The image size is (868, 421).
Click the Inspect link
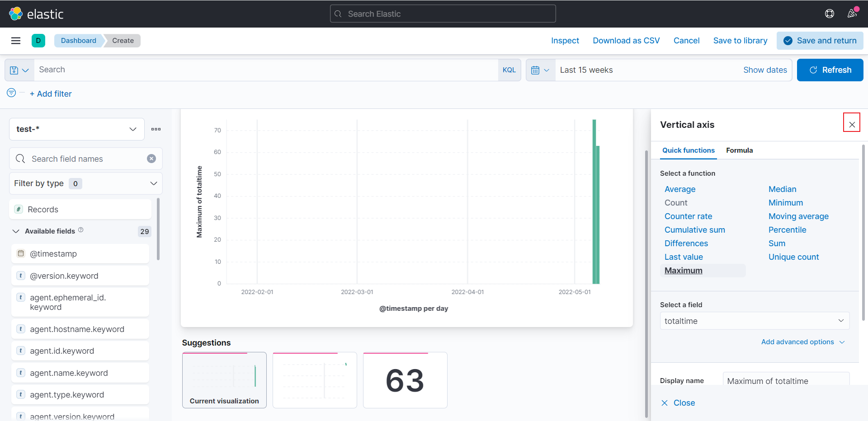[565, 41]
